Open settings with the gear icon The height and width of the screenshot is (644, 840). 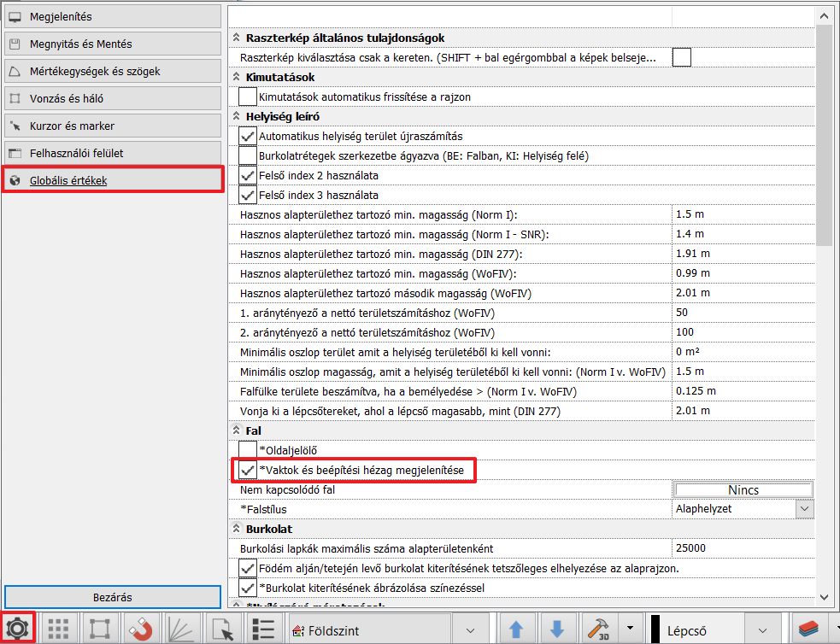18,629
